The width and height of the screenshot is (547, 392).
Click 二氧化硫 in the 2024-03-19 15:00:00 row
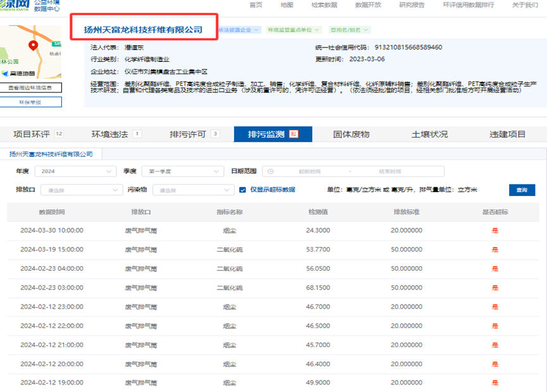tap(230, 250)
